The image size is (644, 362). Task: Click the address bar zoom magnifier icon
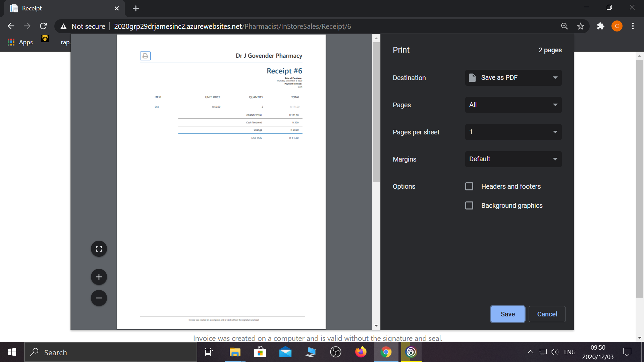(564, 26)
